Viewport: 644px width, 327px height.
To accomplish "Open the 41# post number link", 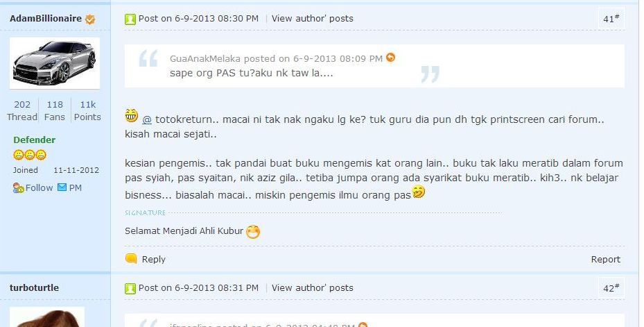I will tap(611, 19).
